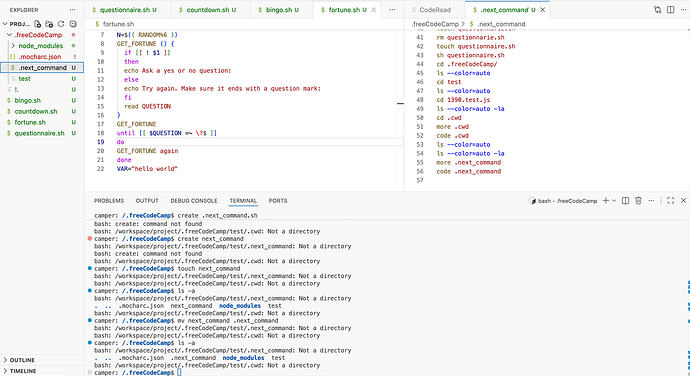Viewport: 690px width, 376px height.
Task: Open changes compare icon in right editor group
Action: coord(657,10)
